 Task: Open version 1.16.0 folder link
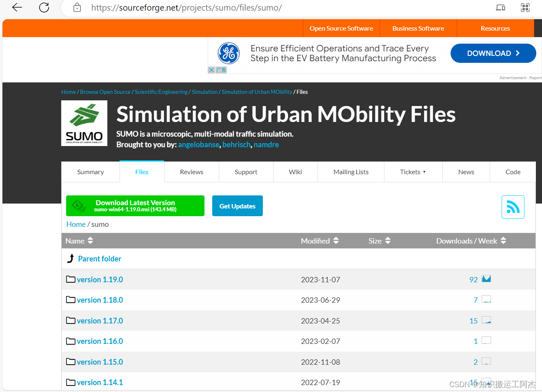(100, 341)
